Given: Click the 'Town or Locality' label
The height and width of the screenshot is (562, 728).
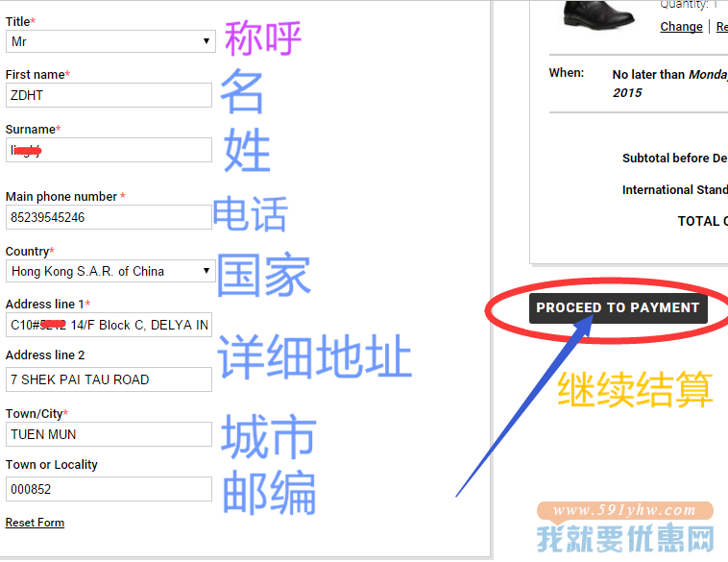Looking at the screenshot, I should (52, 464).
